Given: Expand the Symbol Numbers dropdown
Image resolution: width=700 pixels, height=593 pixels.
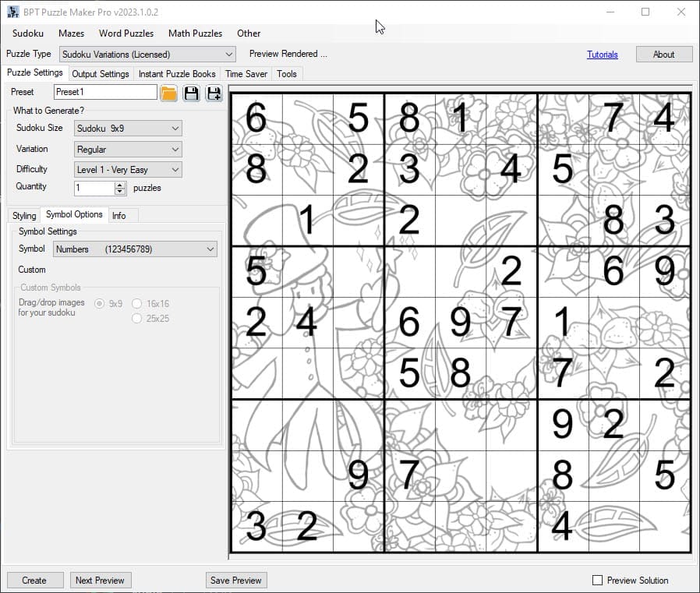Looking at the screenshot, I should pos(135,249).
